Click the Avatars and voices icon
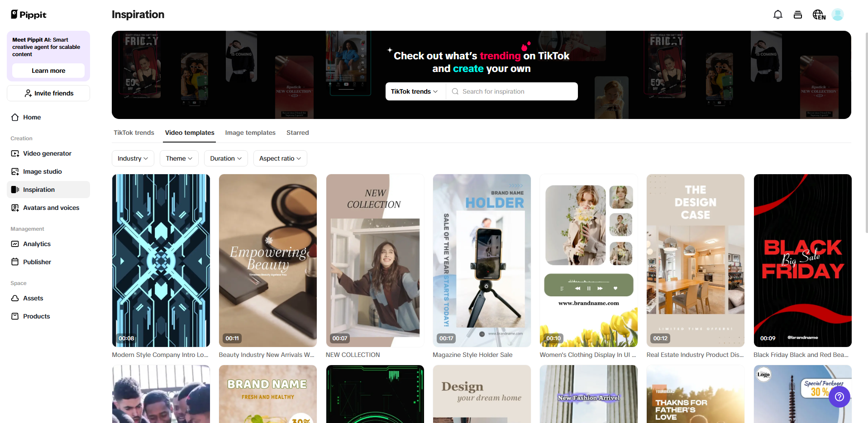 tap(15, 208)
